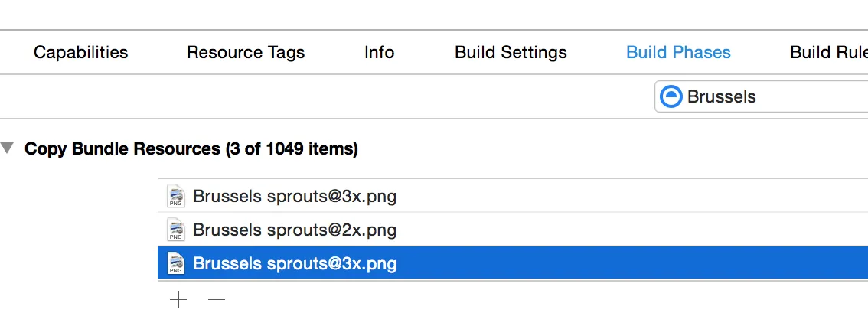Image resolution: width=868 pixels, height=323 pixels.
Task: Click the "3 of 1049 items" count label
Action: pos(292,148)
